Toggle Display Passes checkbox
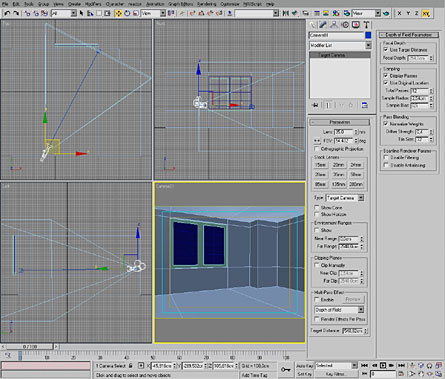 pos(386,76)
